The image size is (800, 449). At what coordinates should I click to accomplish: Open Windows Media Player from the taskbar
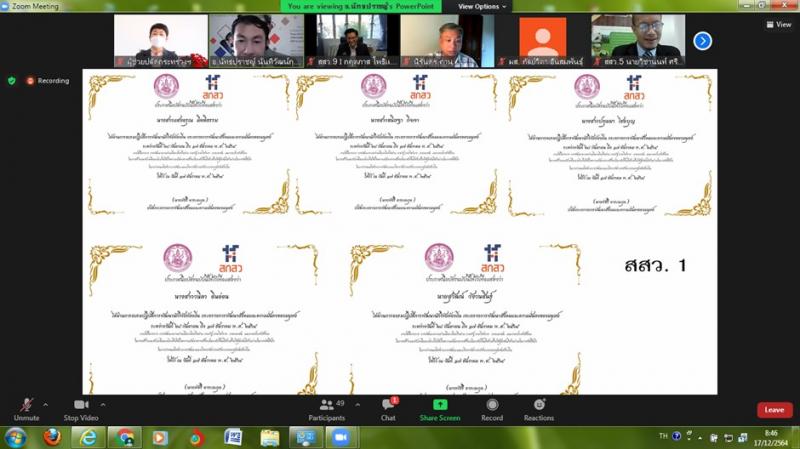point(160,438)
